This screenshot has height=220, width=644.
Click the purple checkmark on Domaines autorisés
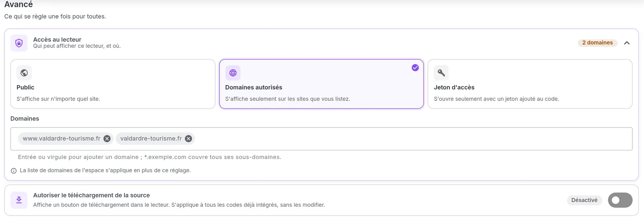tap(415, 68)
